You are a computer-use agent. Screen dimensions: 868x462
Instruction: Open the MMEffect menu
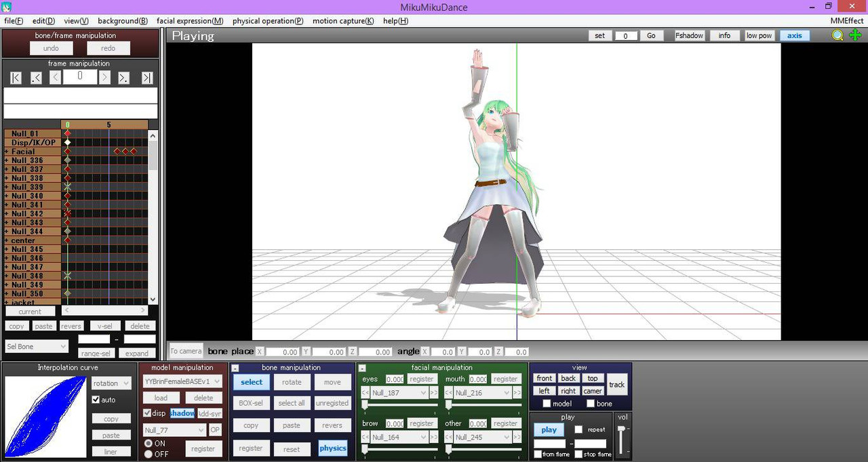(847, 21)
